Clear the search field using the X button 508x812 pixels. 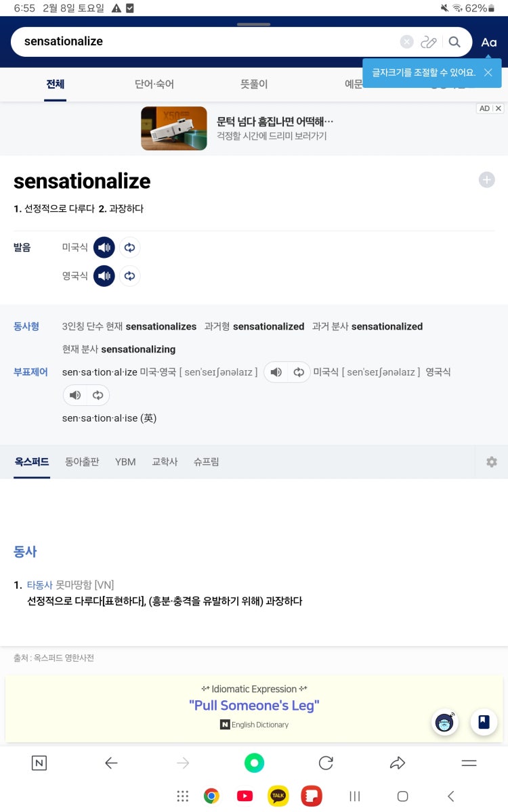pyautogui.click(x=406, y=41)
